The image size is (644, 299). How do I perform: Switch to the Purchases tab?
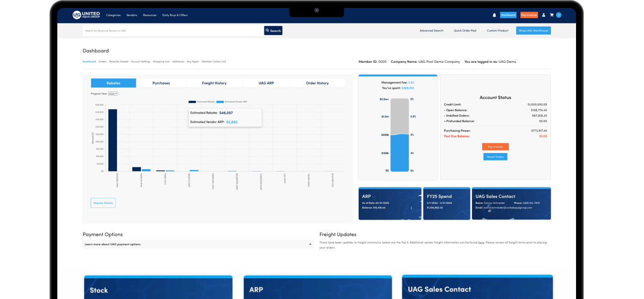point(161,83)
